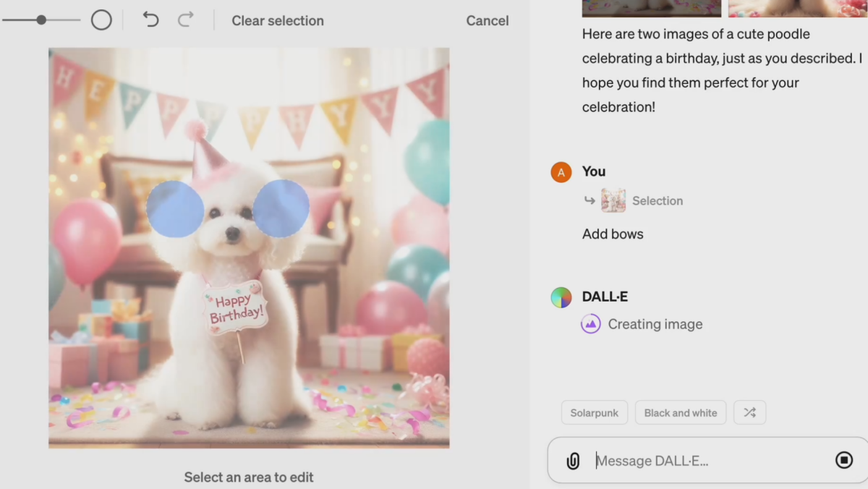Choose the Black and white style suggestion
The width and height of the screenshot is (868, 489).
coord(681,412)
